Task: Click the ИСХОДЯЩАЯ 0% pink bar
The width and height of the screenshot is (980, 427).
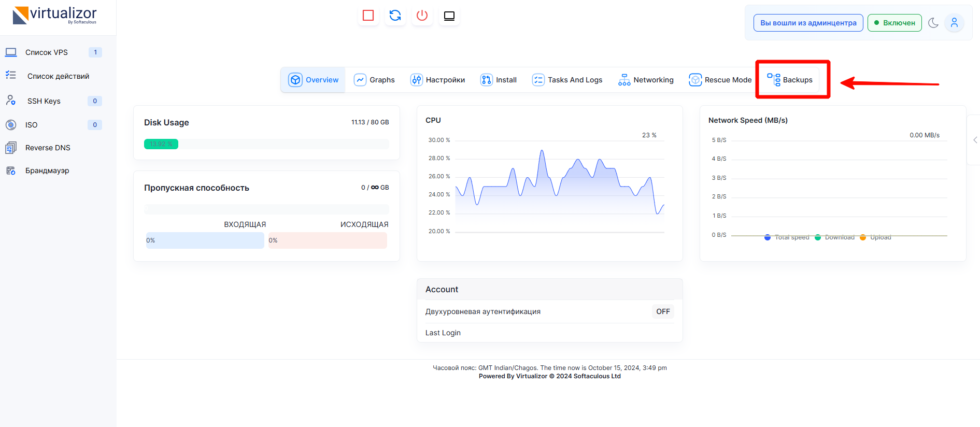Action: coord(328,240)
